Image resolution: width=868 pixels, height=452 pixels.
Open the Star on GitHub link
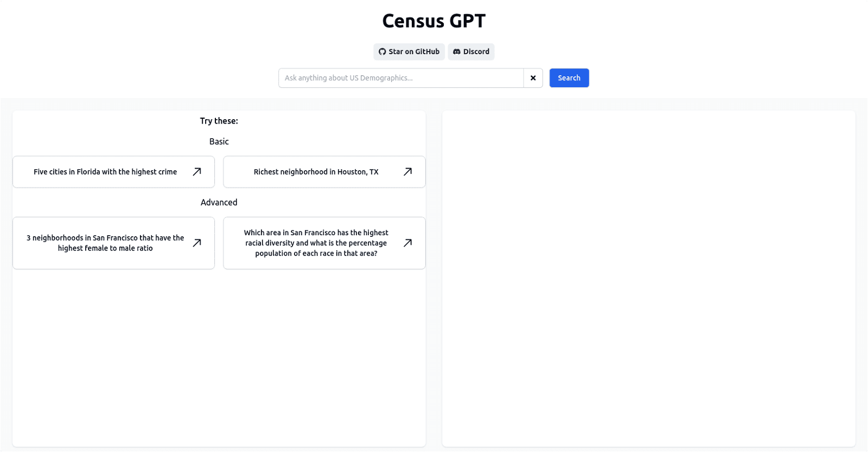click(x=408, y=51)
